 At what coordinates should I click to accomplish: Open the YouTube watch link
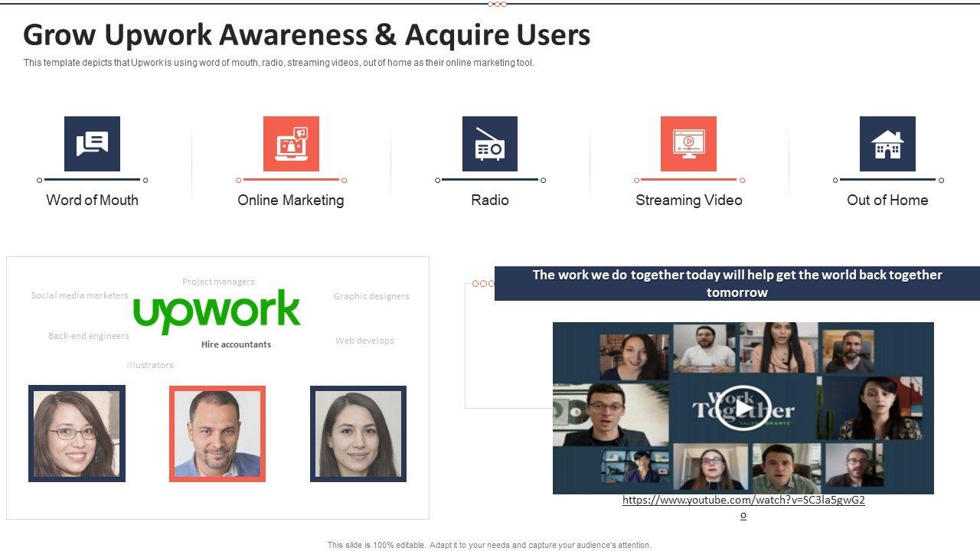pos(743,507)
